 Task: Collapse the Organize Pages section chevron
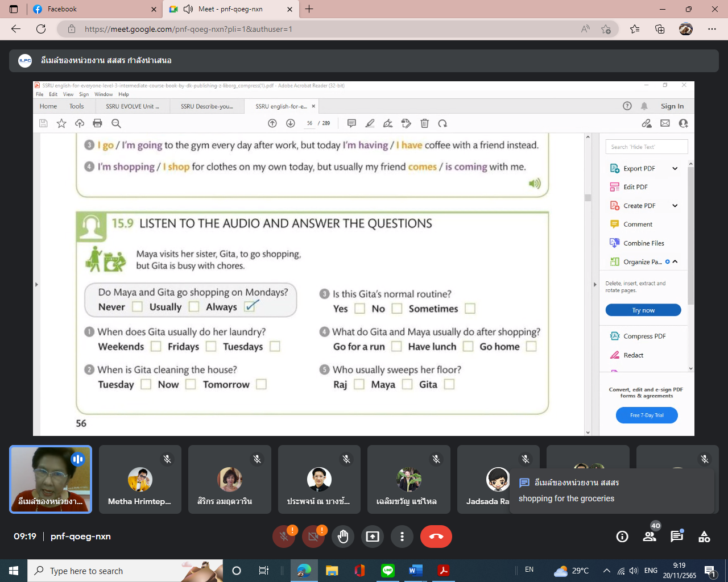[x=675, y=261]
